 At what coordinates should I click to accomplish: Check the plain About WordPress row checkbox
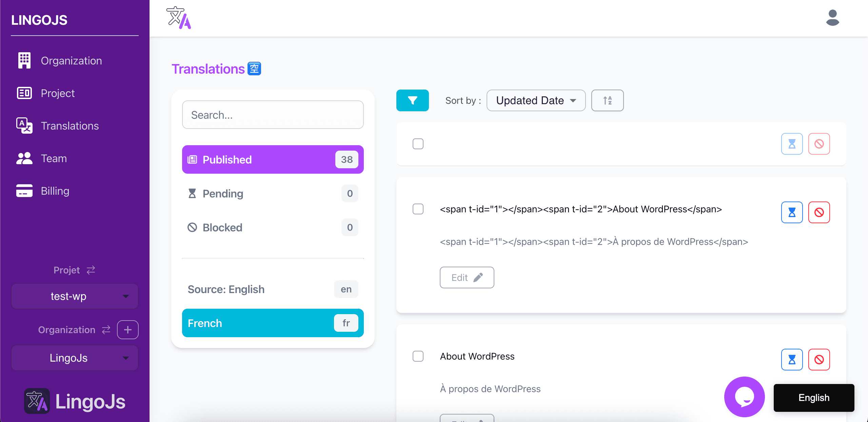(x=418, y=356)
